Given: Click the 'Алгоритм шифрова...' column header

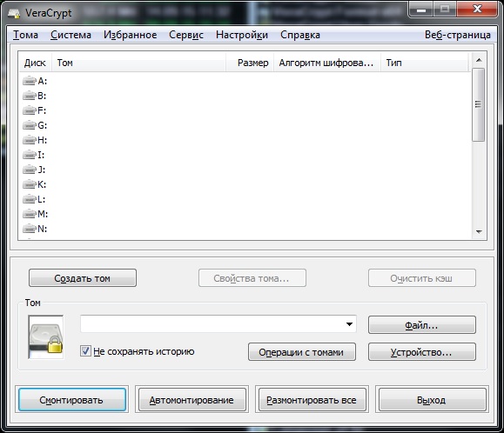Looking at the screenshot, I should tap(326, 63).
